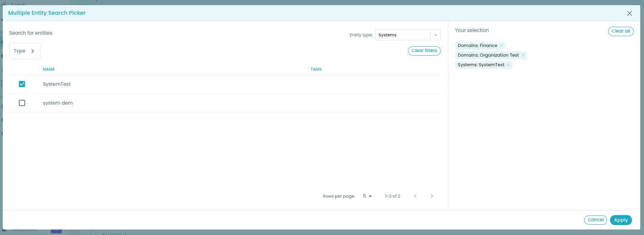
Task: Cancel the entity picker
Action: (x=596, y=220)
